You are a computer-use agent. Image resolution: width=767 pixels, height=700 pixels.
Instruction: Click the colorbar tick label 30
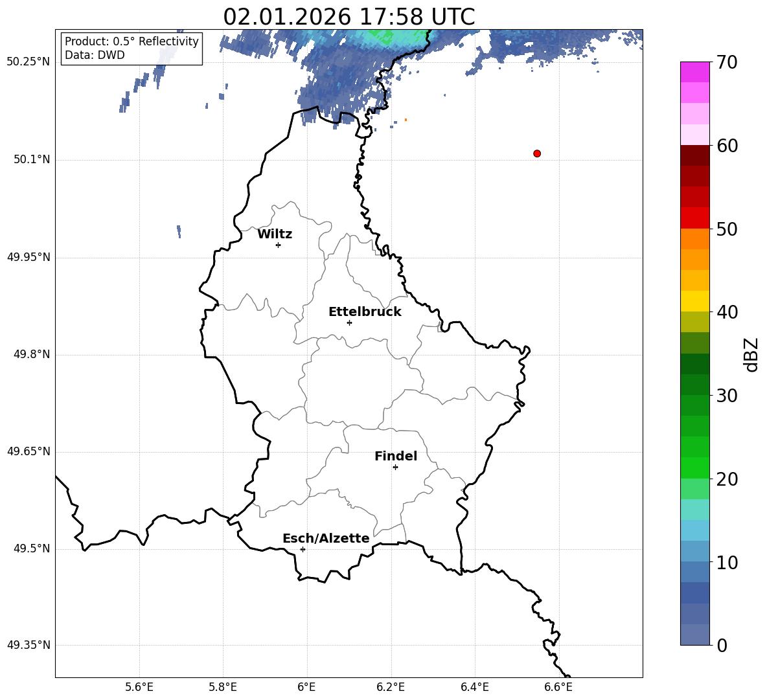tap(727, 396)
